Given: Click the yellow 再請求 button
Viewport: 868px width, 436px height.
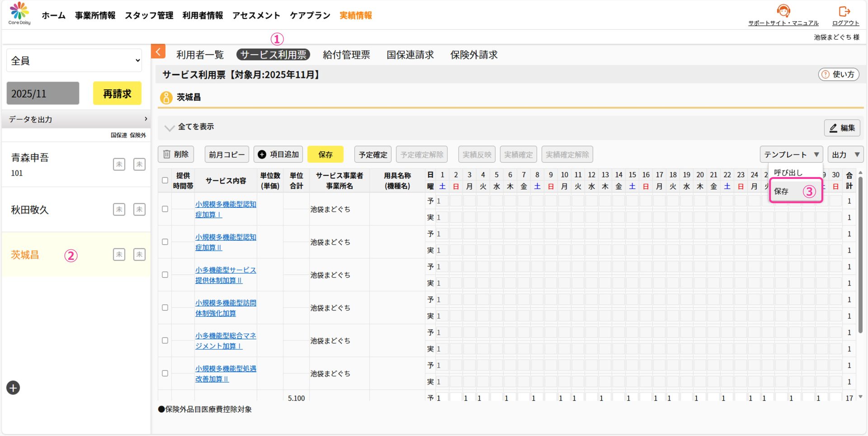Looking at the screenshot, I should pyautogui.click(x=117, y=94).
